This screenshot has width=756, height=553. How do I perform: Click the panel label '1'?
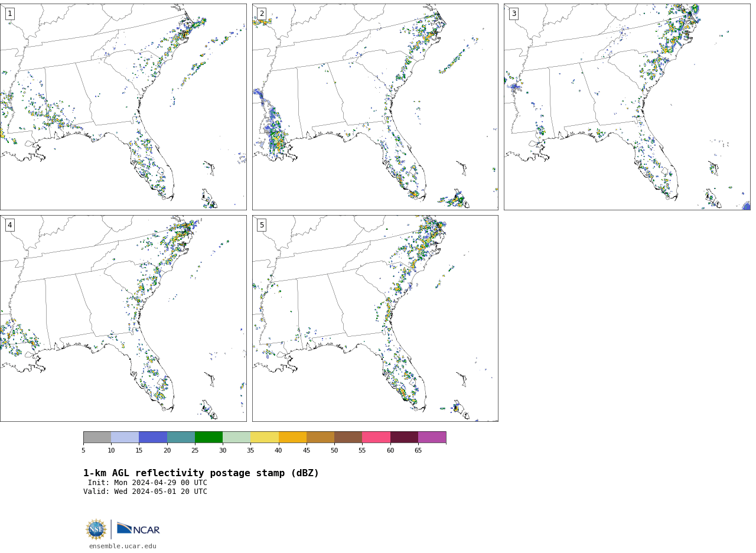pos(10,14)
